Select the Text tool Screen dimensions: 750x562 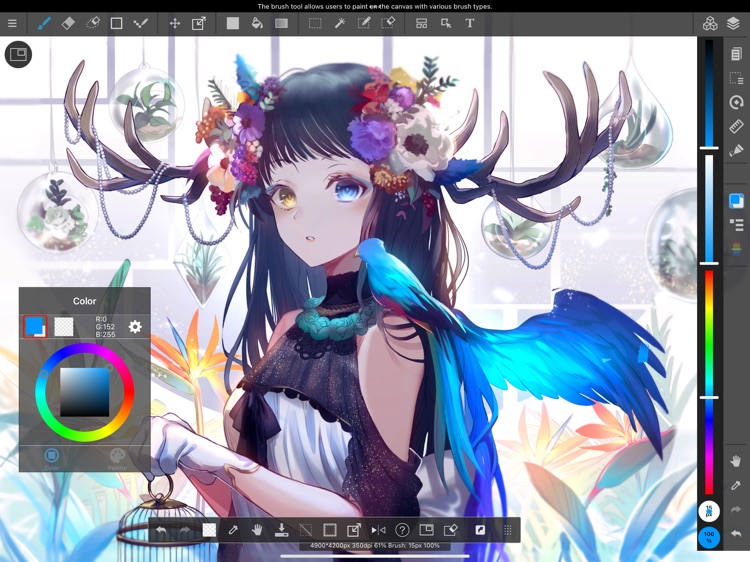click(x=470, y=23)
